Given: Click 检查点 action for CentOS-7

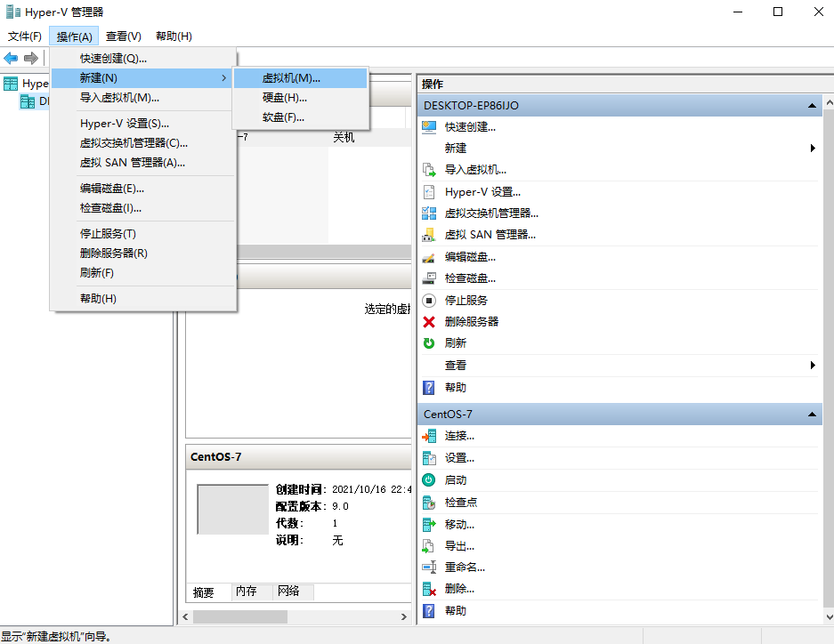Looking at the screenshot, I should click(x=461, y=503).
